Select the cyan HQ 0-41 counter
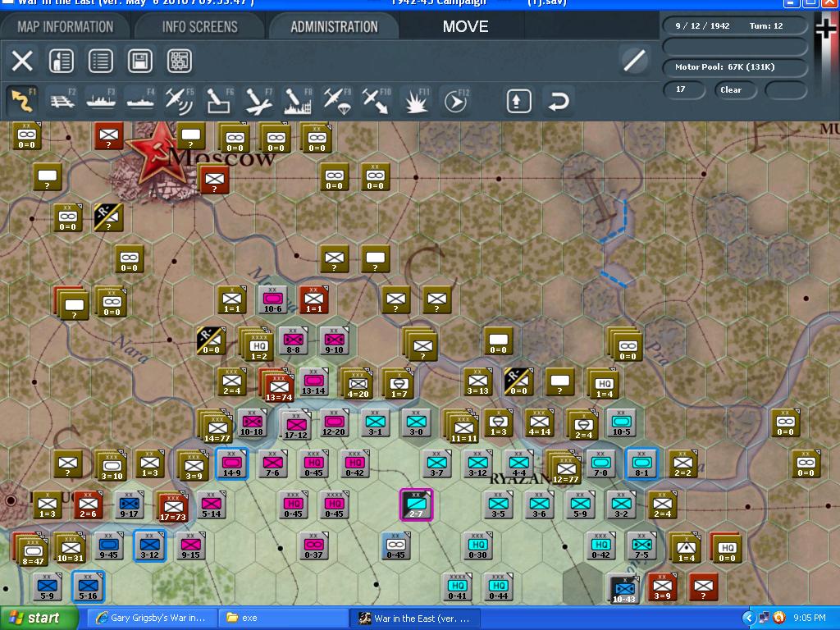This screenshot has height=630, width=840. 457,587
